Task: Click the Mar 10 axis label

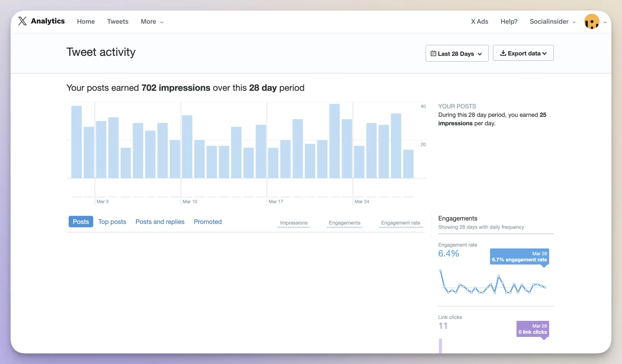Action: coord(190,202)
